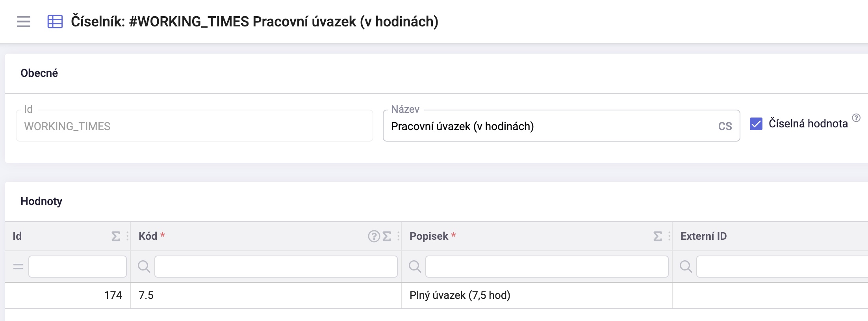Select the row with Plný úvazek (7,5 hod)
Screen dimensions: 868x321
436,295
